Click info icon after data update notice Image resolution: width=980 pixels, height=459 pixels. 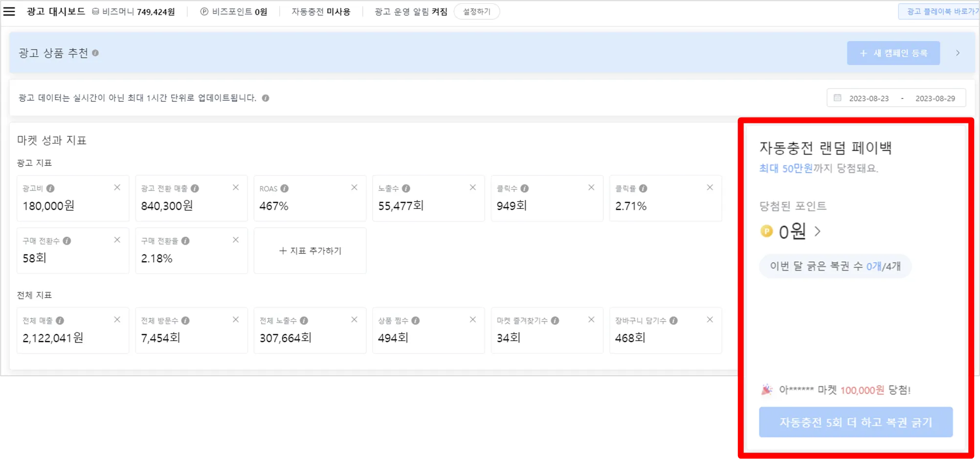[x=266, y=98]
